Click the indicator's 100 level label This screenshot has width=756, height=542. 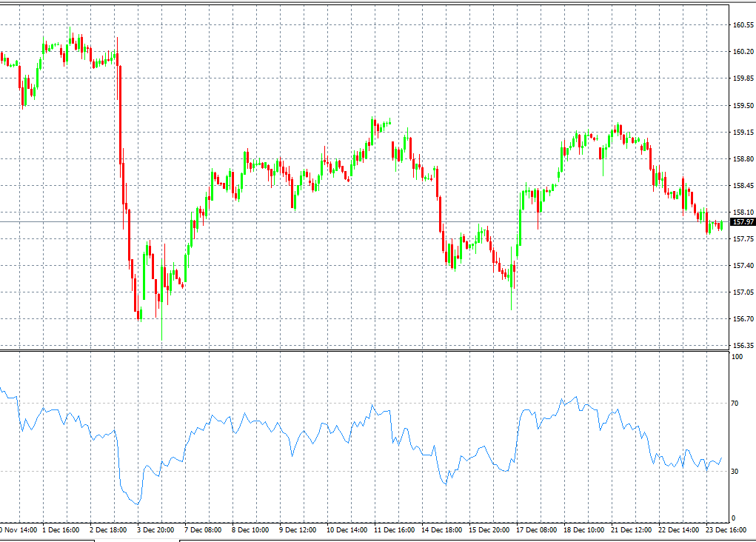pos(739,355)
